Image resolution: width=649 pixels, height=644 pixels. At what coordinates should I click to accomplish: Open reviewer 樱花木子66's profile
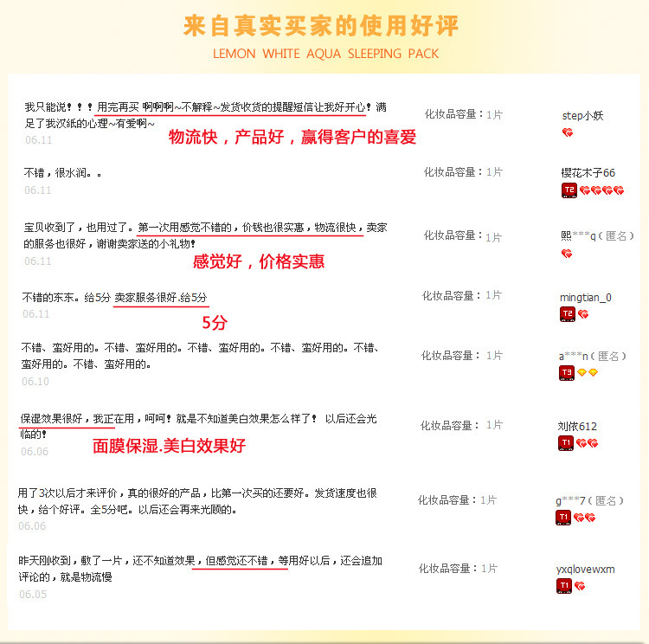click(x=588, y=172)
